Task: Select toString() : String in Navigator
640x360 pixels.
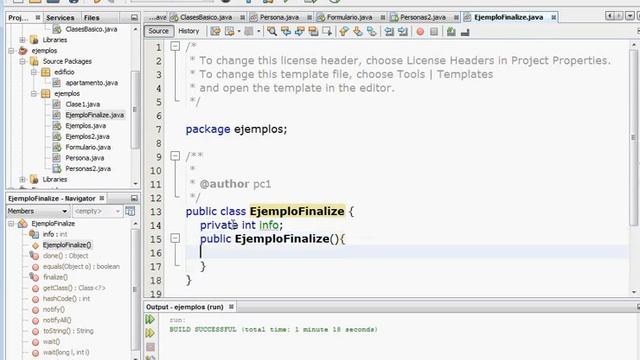Action: click(68, 331)
